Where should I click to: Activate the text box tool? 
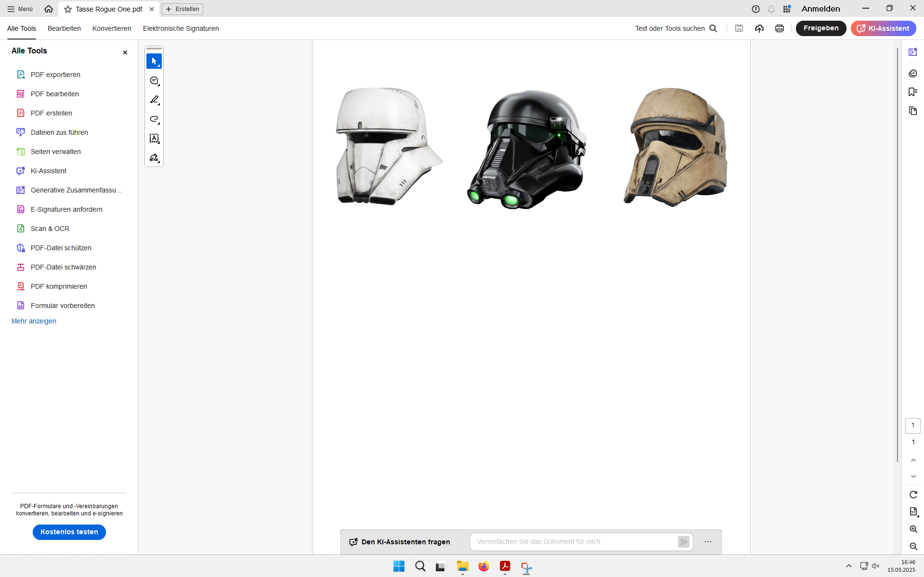pyautogui.click(x=154, y=139)
